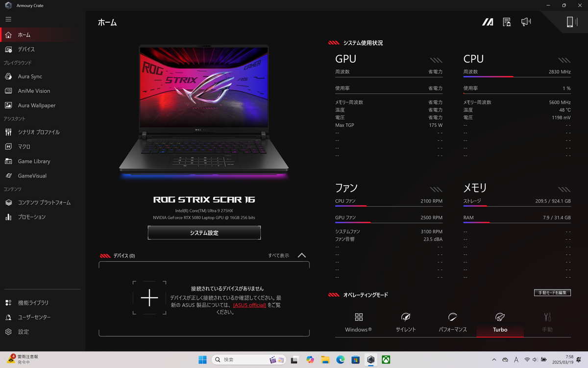The width and height of the screenshot is (588, 368).
Task: Click the システム使用状況 heading
Action: (363, 43)
